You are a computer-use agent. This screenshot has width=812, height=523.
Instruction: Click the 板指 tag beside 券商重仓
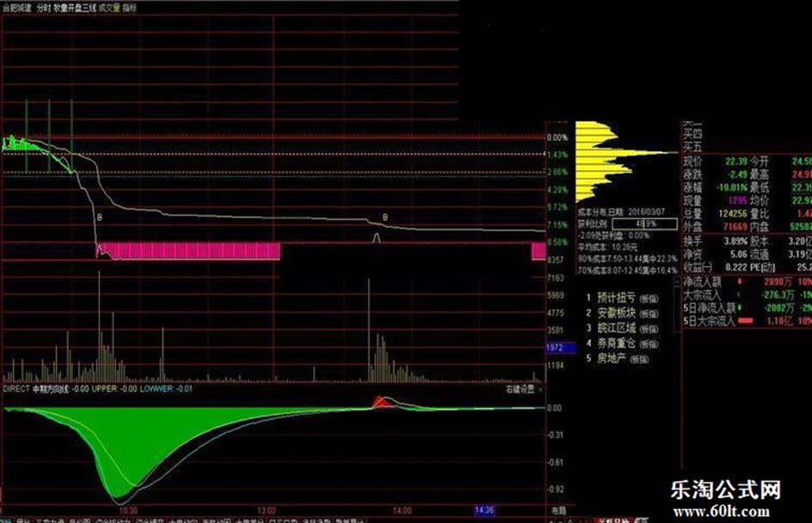coord(649,344)
